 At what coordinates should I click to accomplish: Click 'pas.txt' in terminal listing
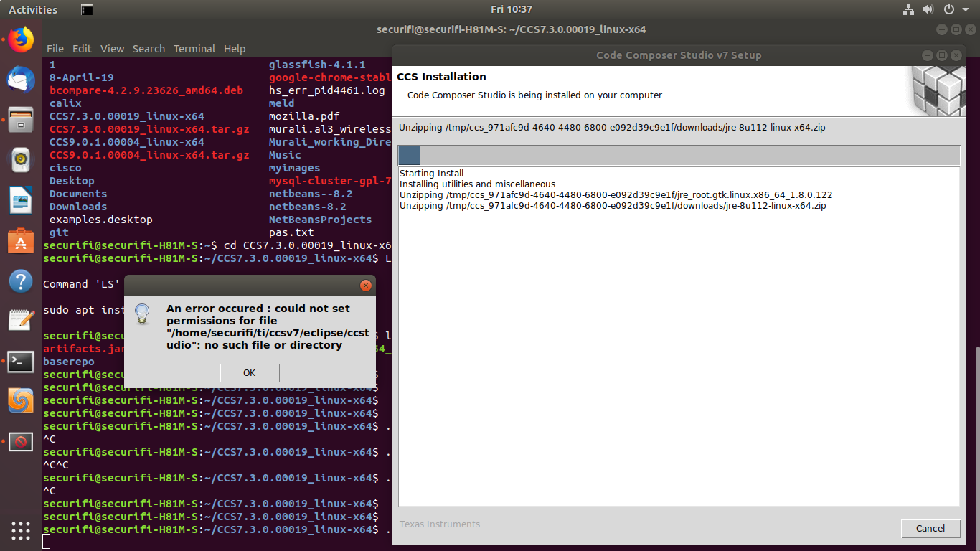(x=291, y=232)
